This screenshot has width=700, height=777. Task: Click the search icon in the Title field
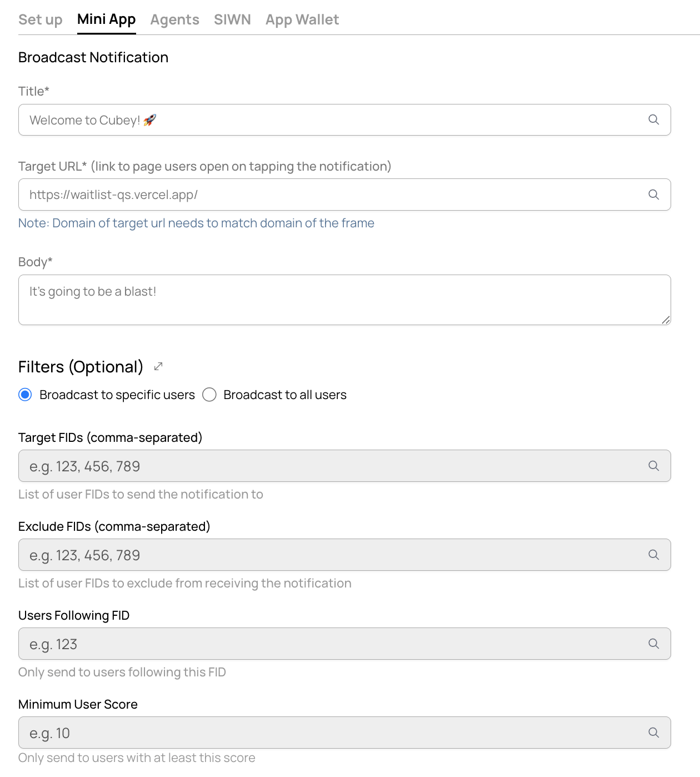tap(653, 119)
